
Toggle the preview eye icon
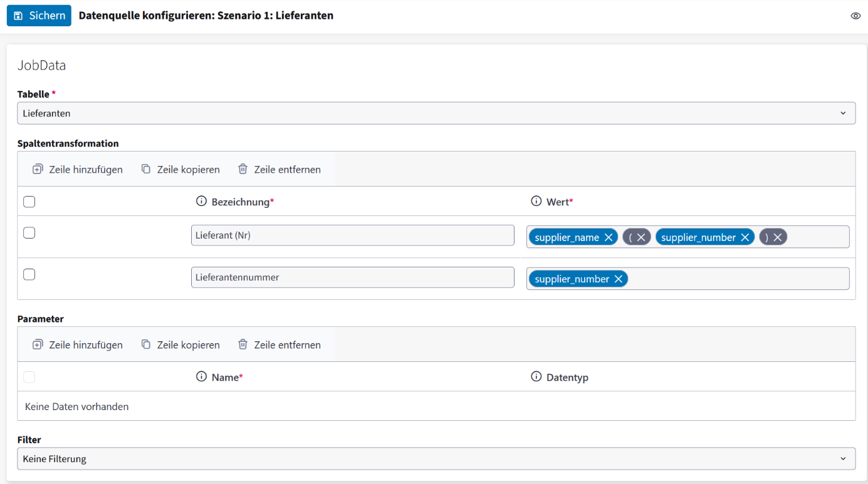[x=855, y=16]
